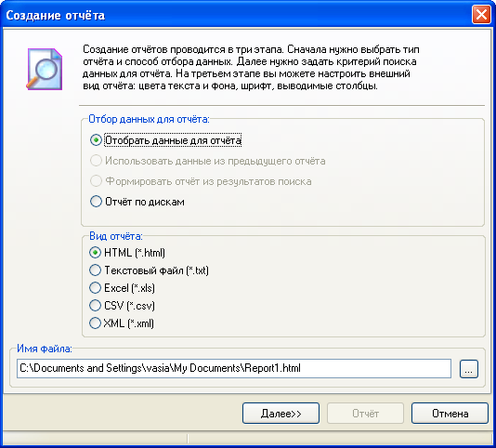Click the report magnifier document icon
The height and width of the screenshot is (448, 496).
coord(45,69)
